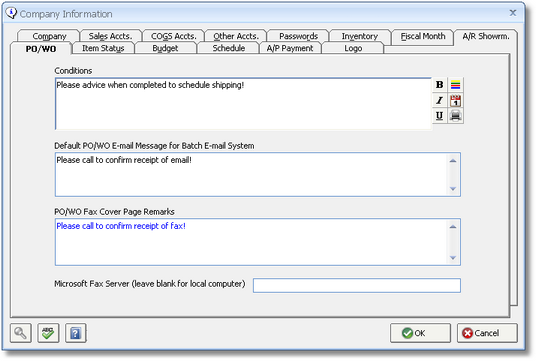Go to the A/R Showrm. tab
This screenshot has height=361, width=536.
coord(486,36)
